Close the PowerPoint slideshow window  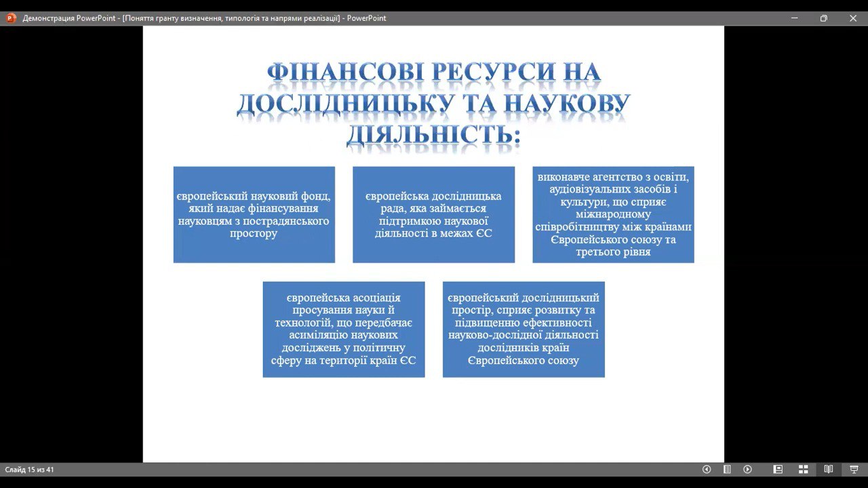coord(853,18)
